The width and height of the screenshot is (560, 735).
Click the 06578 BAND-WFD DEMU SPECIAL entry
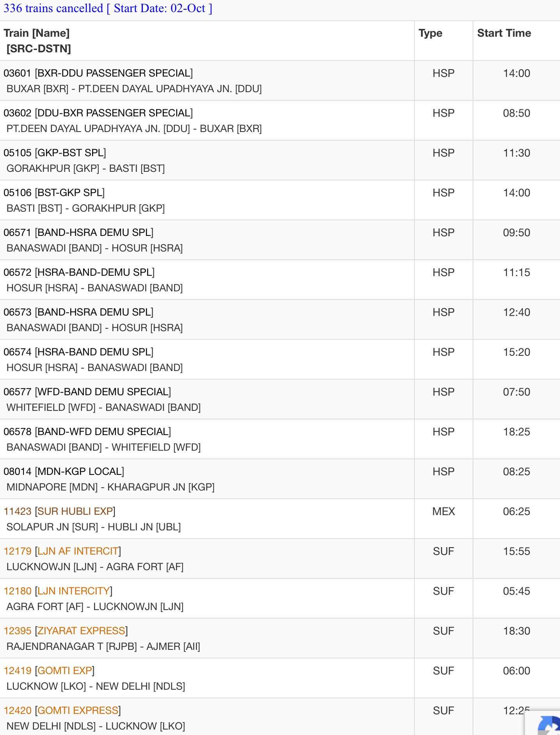[87, 432]
